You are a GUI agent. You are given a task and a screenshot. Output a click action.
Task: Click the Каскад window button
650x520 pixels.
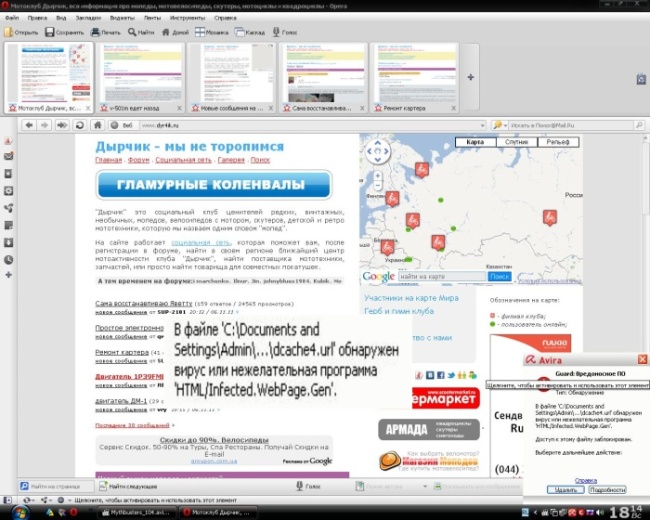(250, 32)
